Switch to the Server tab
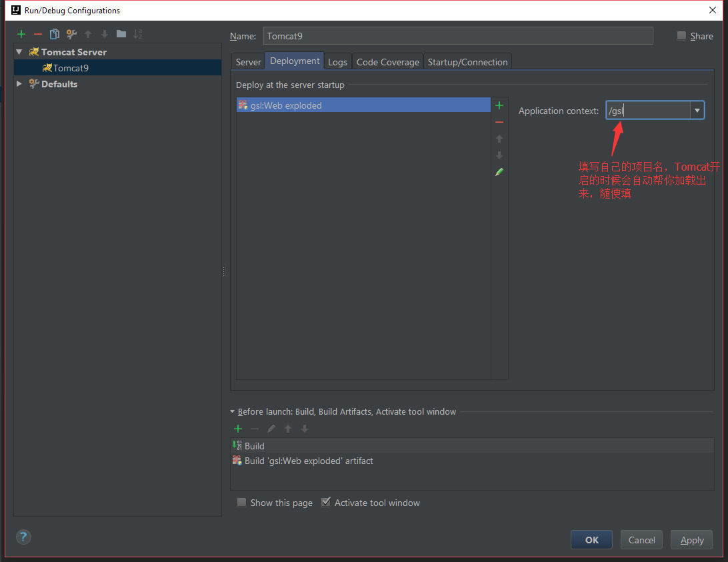The height and width of the screenshot is (562, 728). click(x=249, y=62)
